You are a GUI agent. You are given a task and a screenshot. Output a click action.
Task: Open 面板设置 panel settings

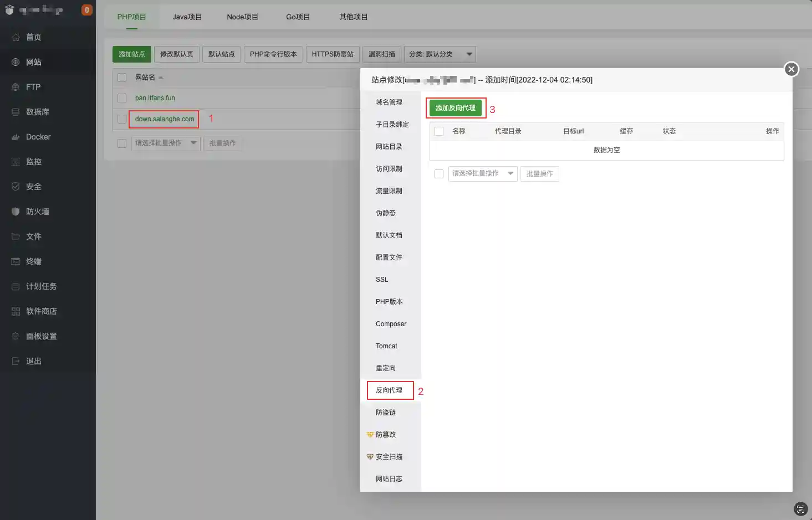coord(39,336)
